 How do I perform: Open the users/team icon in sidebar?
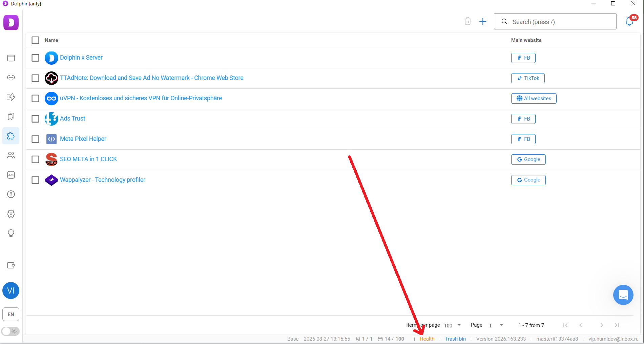coord(11,155)
